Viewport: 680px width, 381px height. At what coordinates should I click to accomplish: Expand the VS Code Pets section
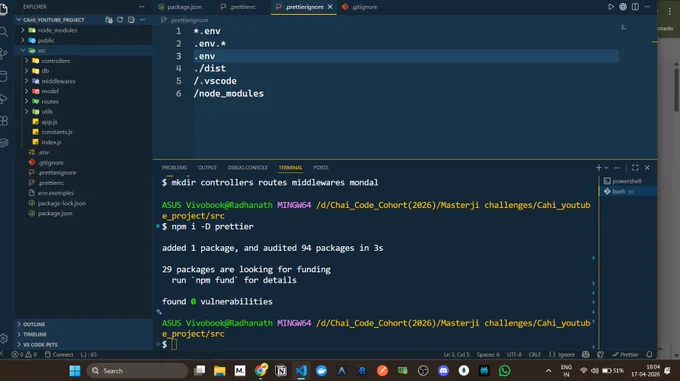pyautogui.click(x=83, y=345)
